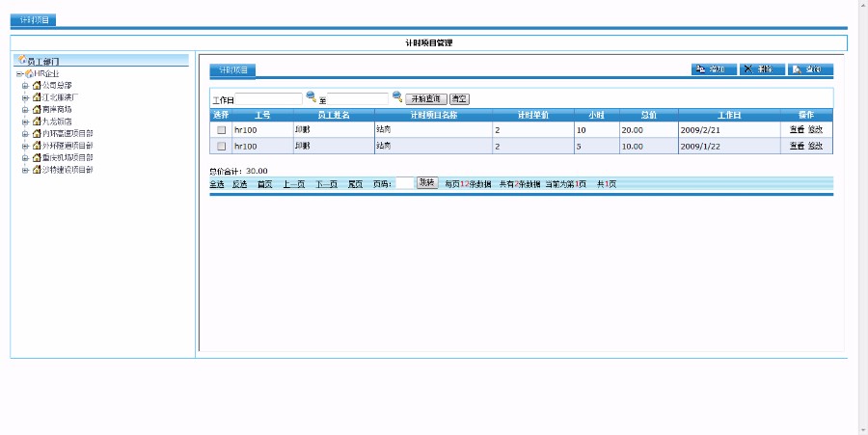Click the house icon beside 内环高速项目部

click(37, 133)
